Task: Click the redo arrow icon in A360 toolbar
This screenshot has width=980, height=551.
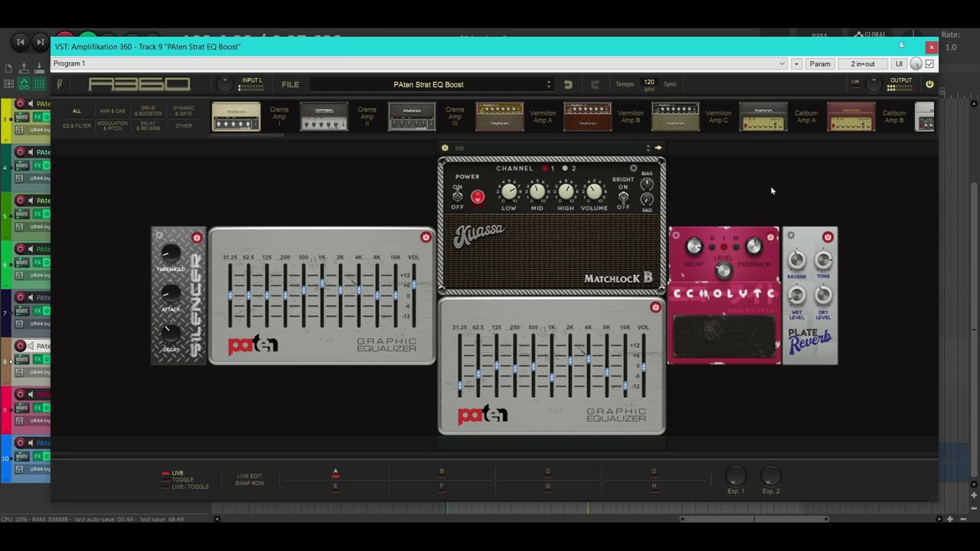Action: tap(595, 84)
